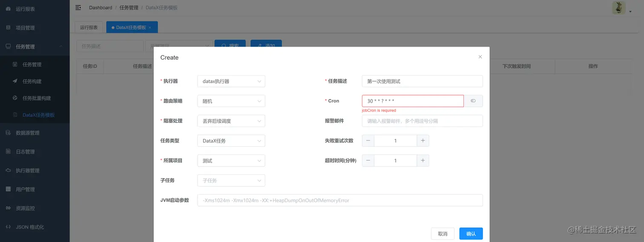
Task: Click the 任务描述 input with 第一次使用测试
Action: (423, 81)
